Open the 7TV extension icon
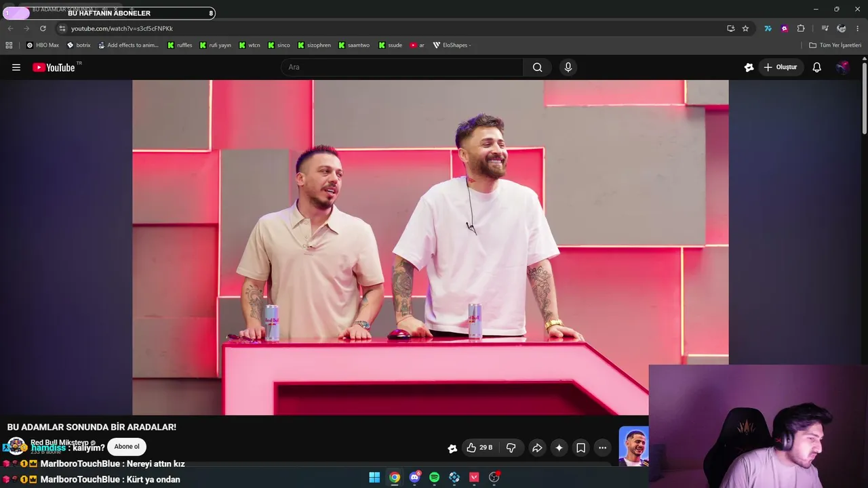This screenshot has height=488, width=868. [768, 28]
